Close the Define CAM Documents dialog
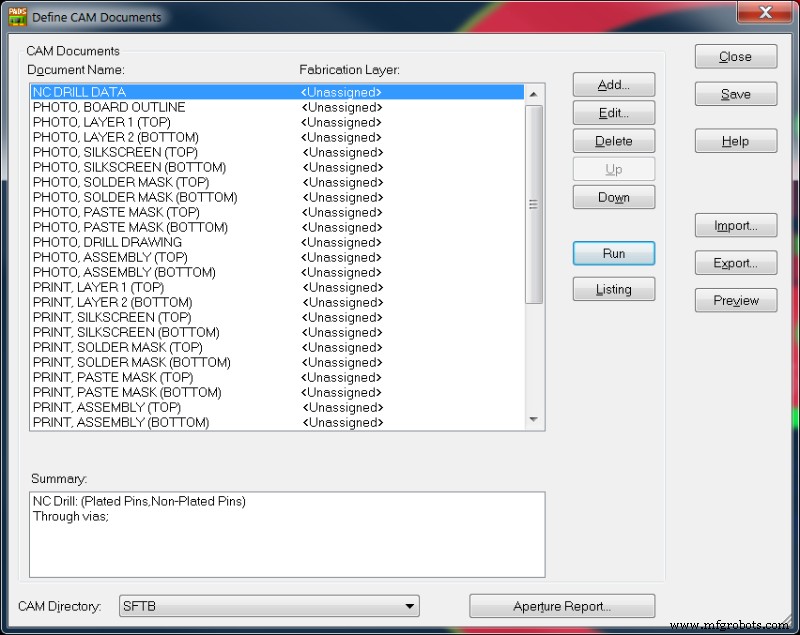 (x=735, y=56)
